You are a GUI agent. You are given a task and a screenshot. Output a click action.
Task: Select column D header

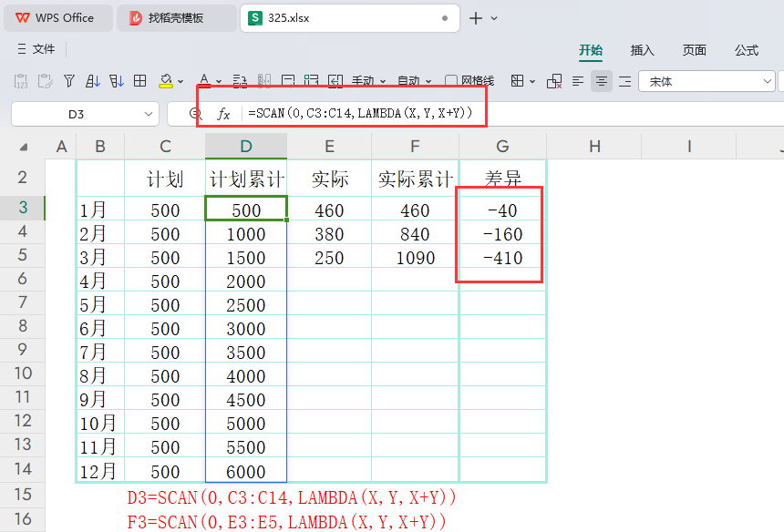click(246, 147)
